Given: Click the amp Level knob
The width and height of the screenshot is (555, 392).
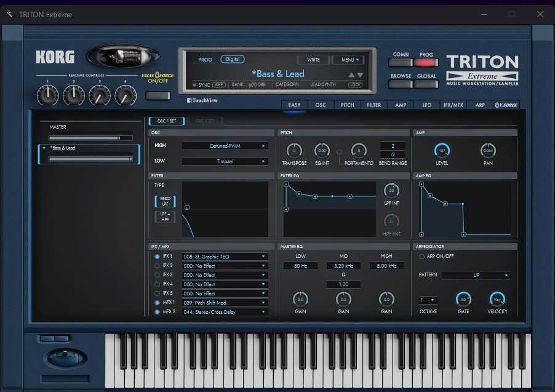Looking at the screenshot, I should tap(442, 151).
